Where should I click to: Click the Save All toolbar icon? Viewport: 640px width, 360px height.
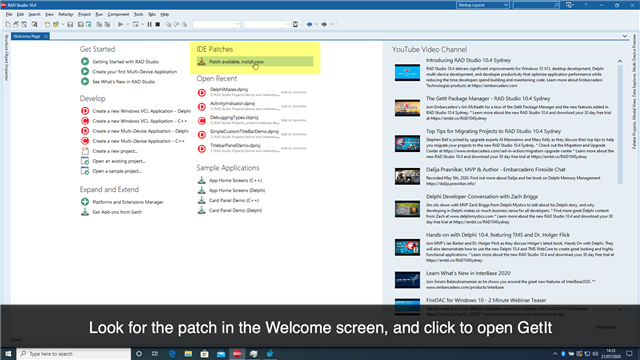[x=80, y=24]
